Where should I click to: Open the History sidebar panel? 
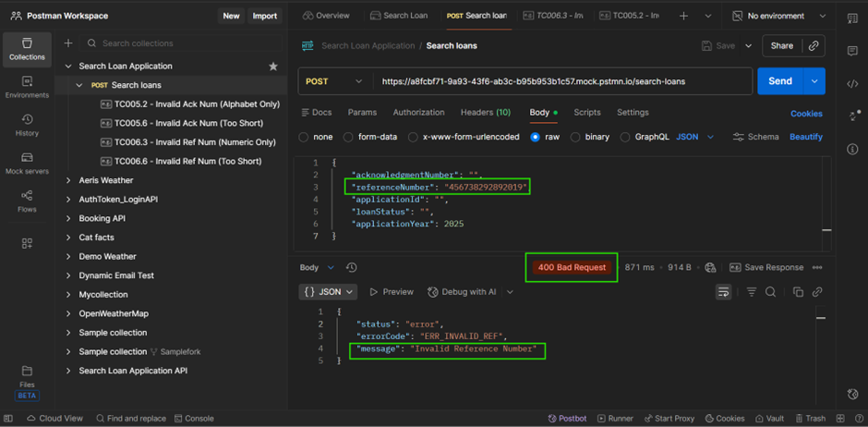pos(27,125)
